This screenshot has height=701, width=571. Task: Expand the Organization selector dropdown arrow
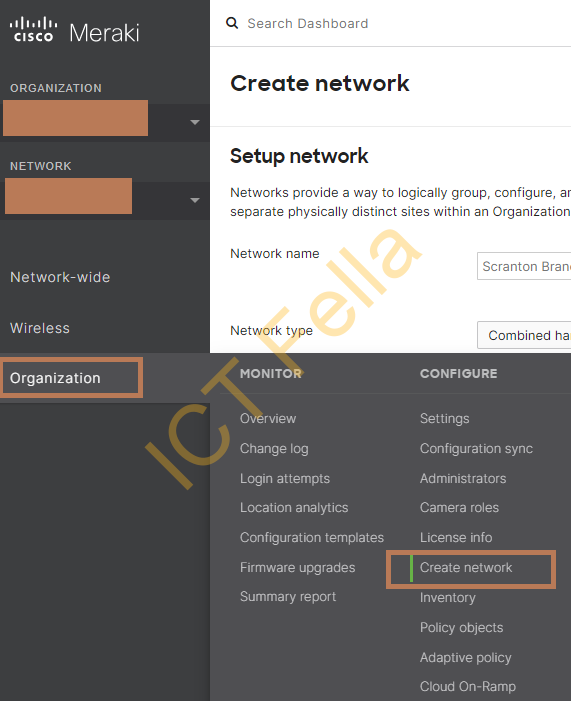point(195,122)
